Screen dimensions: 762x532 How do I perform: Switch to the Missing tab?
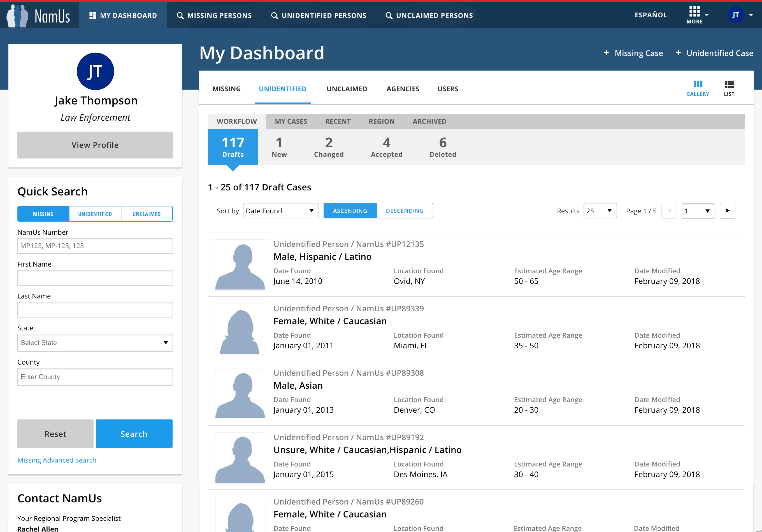[227, 89]
